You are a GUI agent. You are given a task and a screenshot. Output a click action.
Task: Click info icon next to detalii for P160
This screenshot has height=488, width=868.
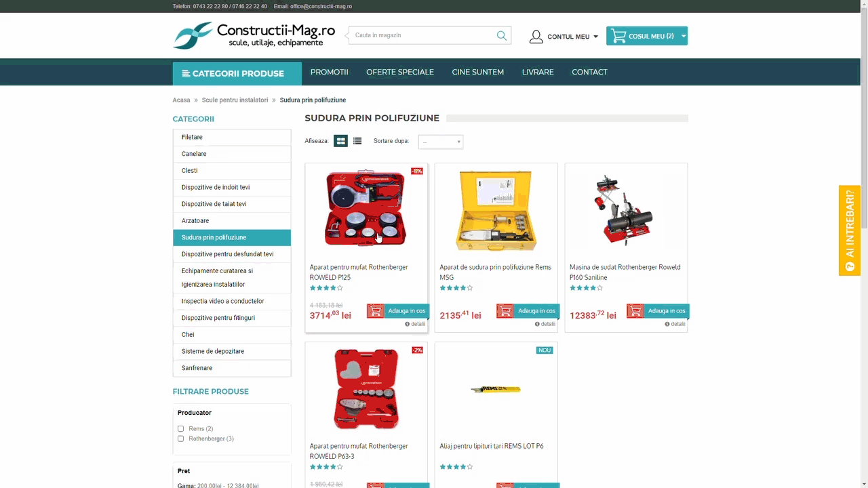coord(667,324)
